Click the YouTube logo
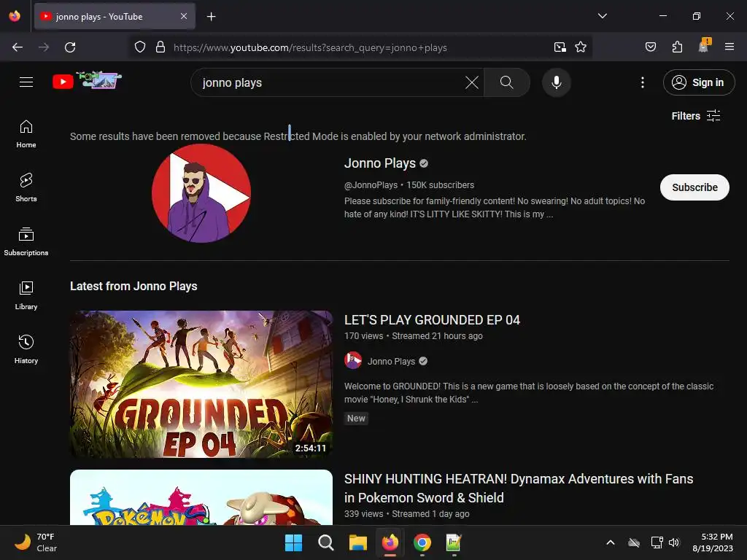This screenshot has width=747, height=560. tap(87, 81)
